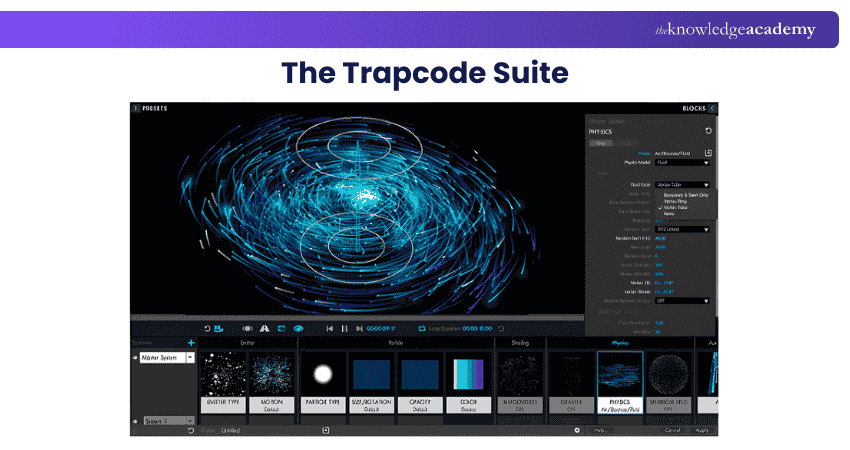Image resolution: width=850 pixels, height=450 pixels.
Task: Toggle the loop duration icon
Action: click(x=421, y=329)
